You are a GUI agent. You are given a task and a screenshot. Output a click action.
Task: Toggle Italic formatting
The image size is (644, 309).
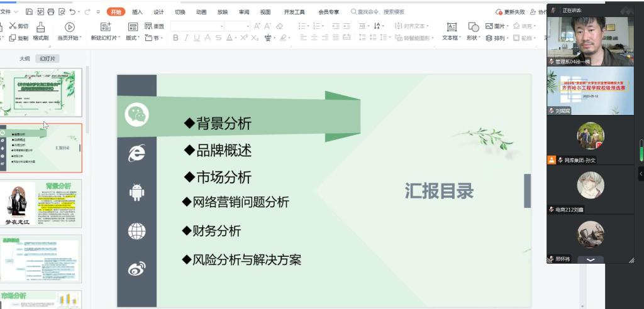pos(186,38)
